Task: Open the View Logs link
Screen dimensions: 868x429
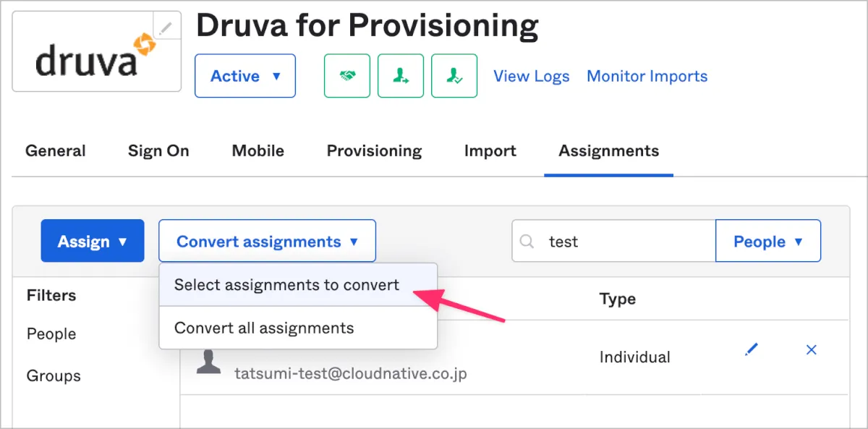Action: coord(531,76)
